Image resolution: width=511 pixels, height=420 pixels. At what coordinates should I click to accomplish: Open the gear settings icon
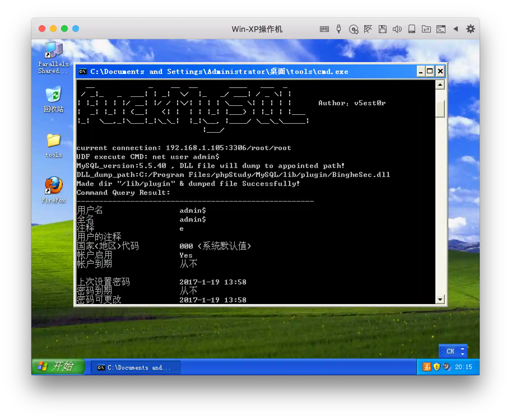pos(470,29)
